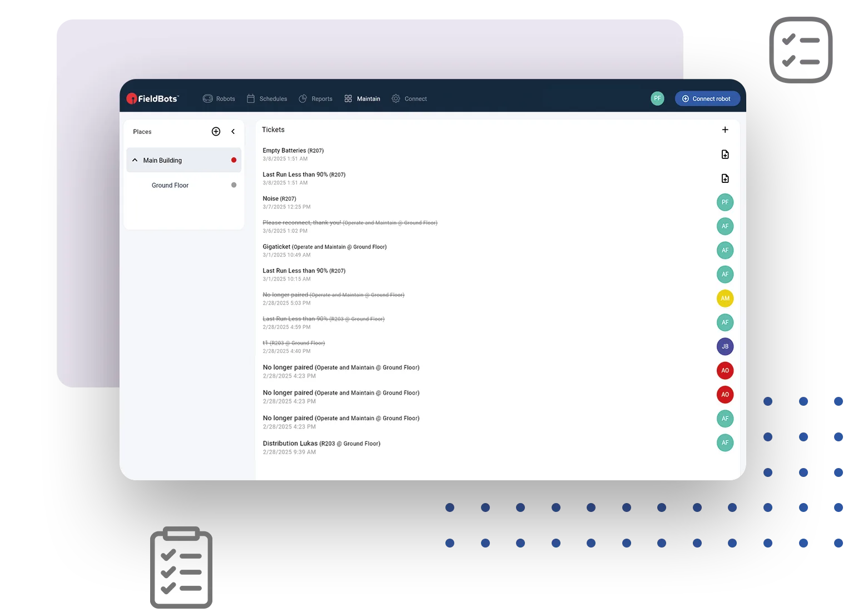Click the FieldBots logo

click(153, 98)
